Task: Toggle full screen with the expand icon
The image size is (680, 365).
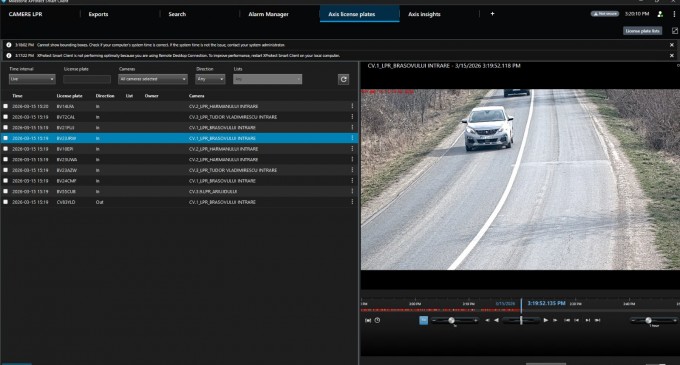Action: click(675, 31)
